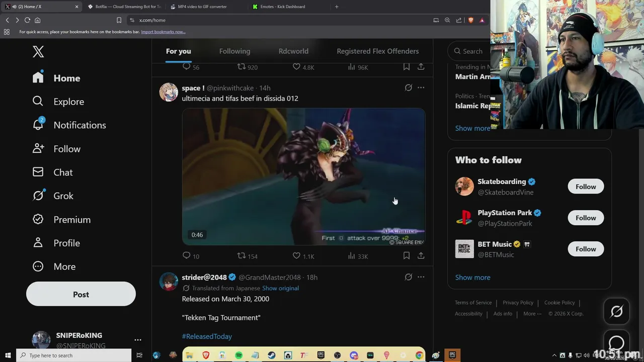
Task: Open more options on pinkwithcake post
Action: tap(421, 87)
